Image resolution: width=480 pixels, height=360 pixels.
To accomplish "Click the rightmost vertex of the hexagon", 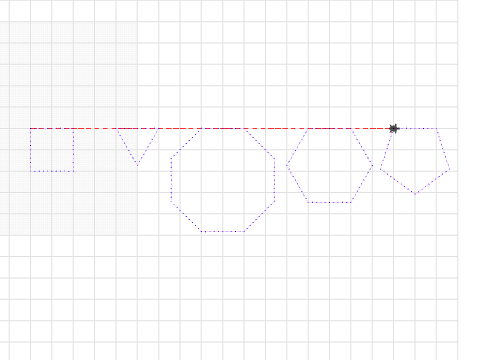I will coord(372,165).
